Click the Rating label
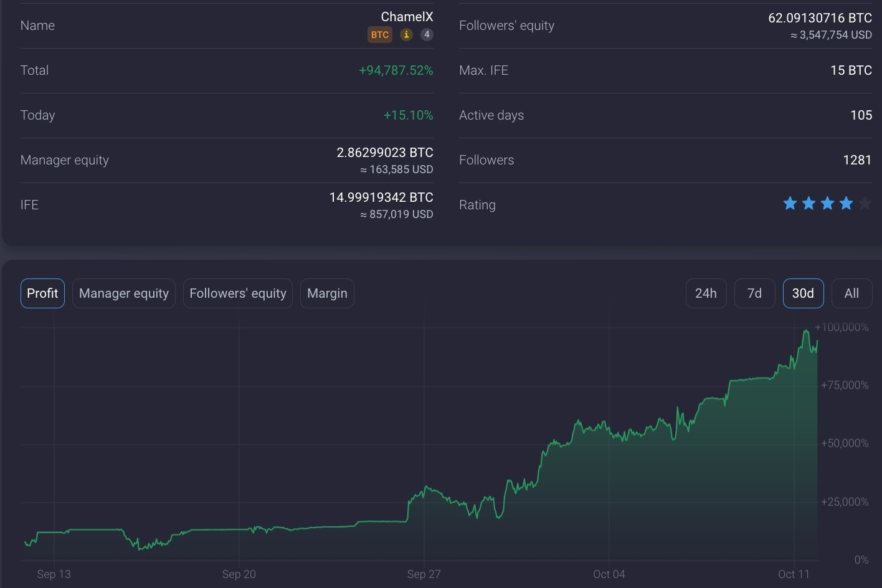Viewport: 882px width, 588px height. click(477, 205)
